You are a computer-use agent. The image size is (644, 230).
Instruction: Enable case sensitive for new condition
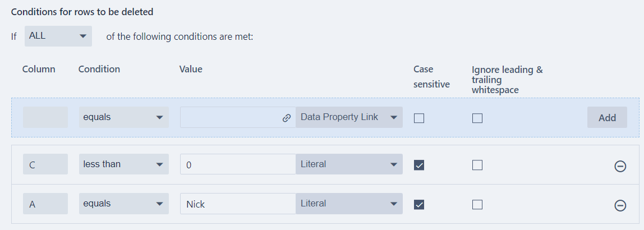(x=419, y=118)
